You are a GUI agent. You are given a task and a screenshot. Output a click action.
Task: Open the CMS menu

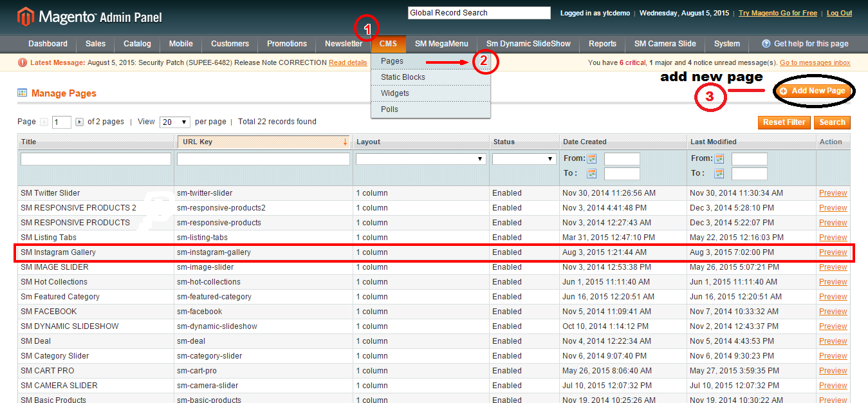coord(388,44)
